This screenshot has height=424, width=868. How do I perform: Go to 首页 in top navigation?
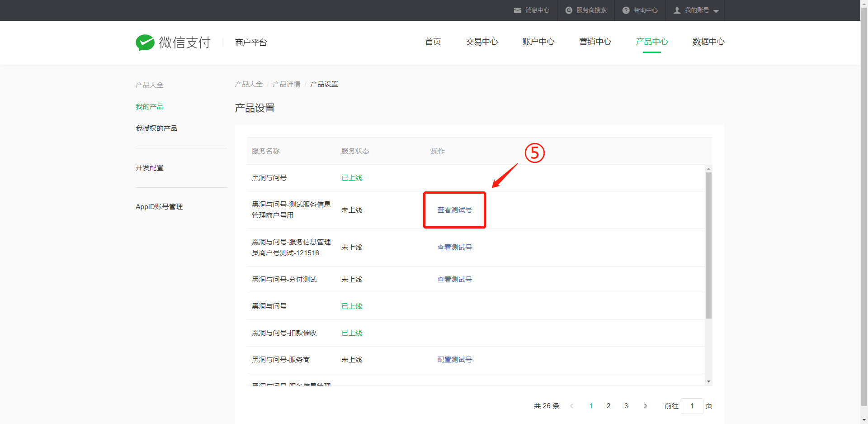pos(433,42)
